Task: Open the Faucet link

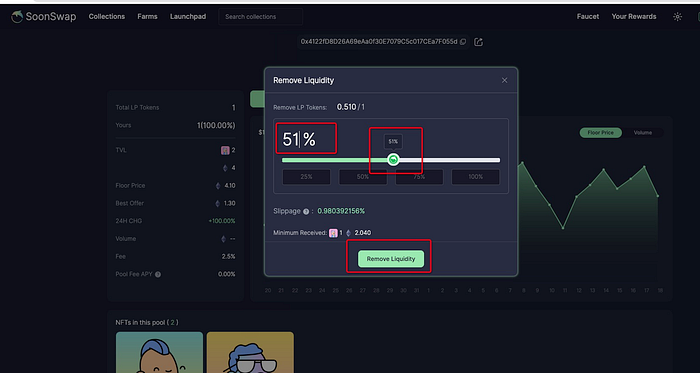Action: [x=588, y=17]
